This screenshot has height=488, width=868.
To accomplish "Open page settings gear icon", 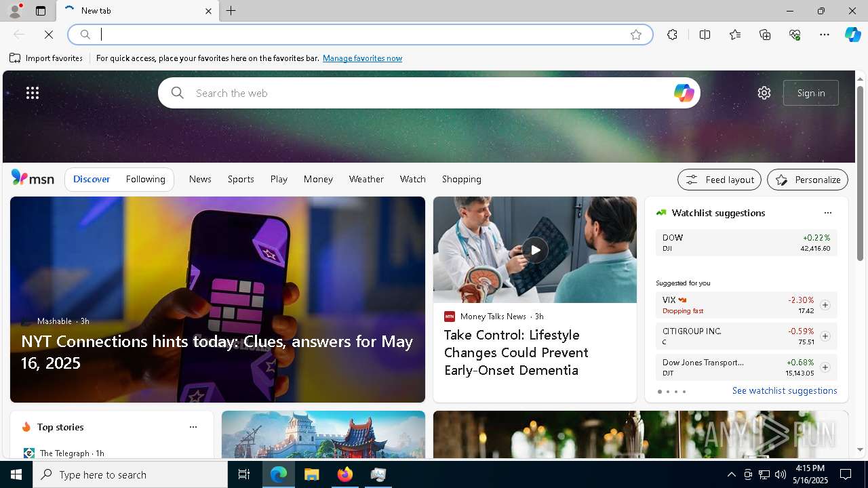I will (764, 93).
